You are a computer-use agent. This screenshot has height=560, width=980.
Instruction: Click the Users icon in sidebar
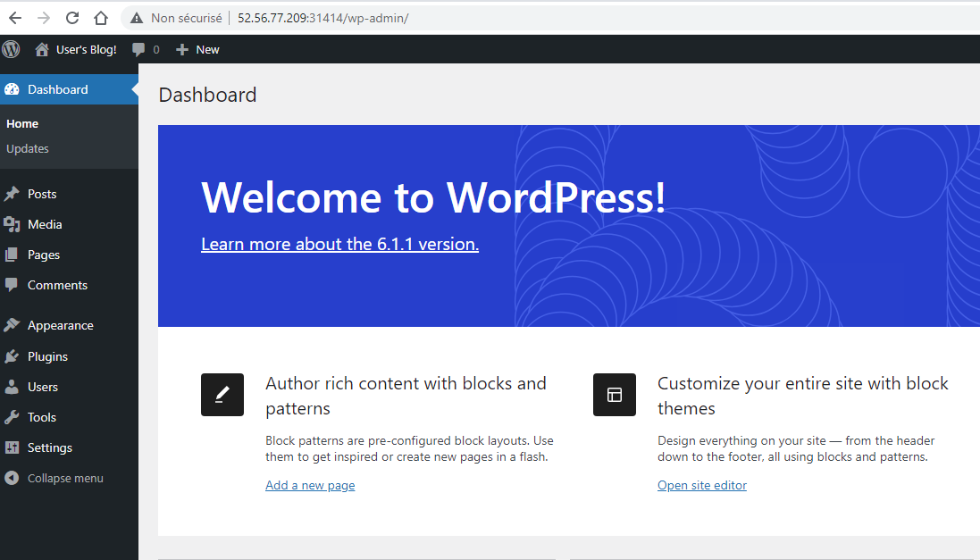tap(12, 387)
